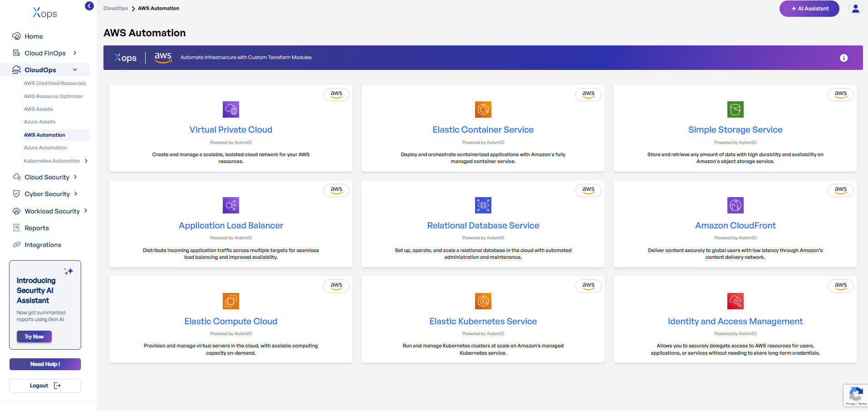The width and height of the screenshot is (868, 411).
Task: Click the Simple Storage Service bucket icon
Action: click(735, 109)
